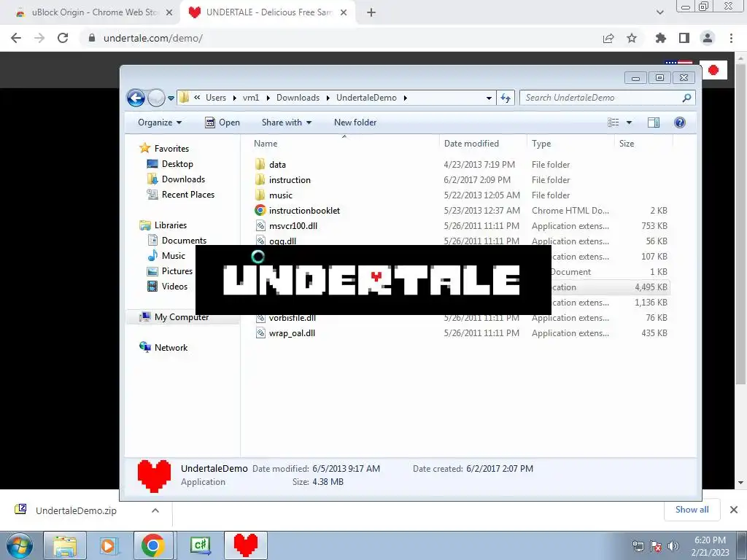Sort files by the Name column
The width and height of the screenshot is (747, 560).
point(266,144)
